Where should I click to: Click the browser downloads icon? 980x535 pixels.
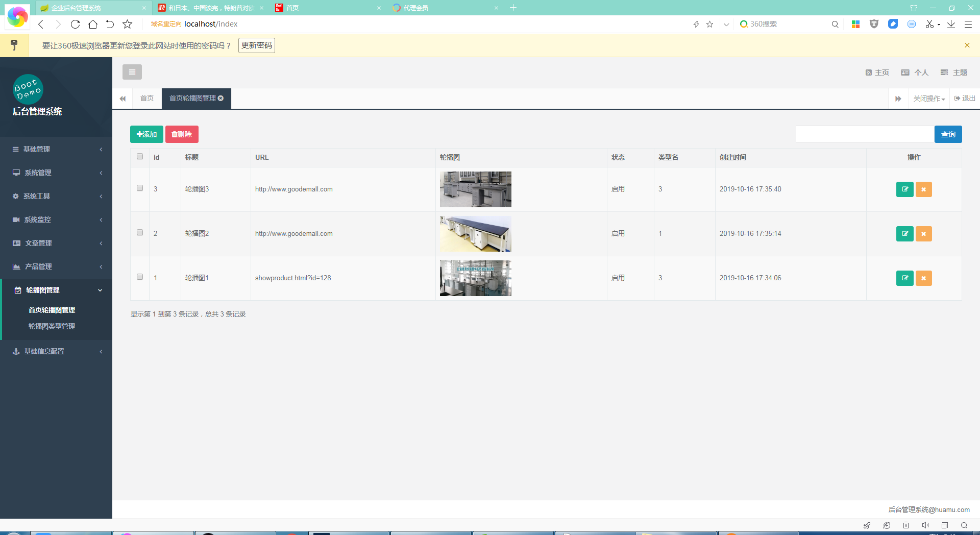tap(951, 24)
